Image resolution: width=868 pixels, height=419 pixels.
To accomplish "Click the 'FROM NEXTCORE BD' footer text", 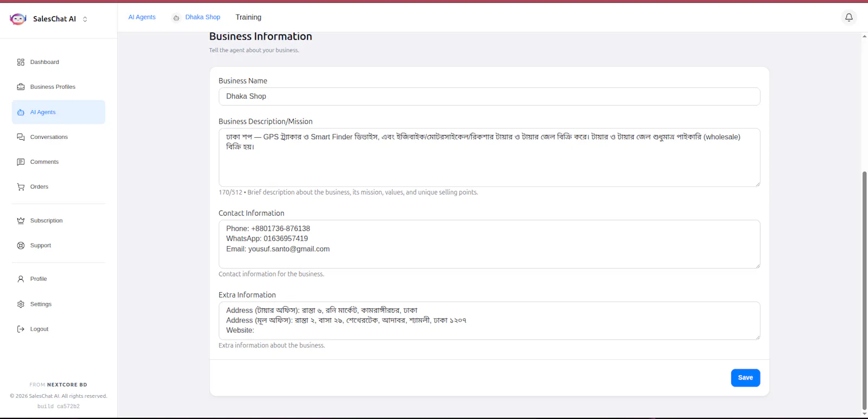I will tap(59, 385).
